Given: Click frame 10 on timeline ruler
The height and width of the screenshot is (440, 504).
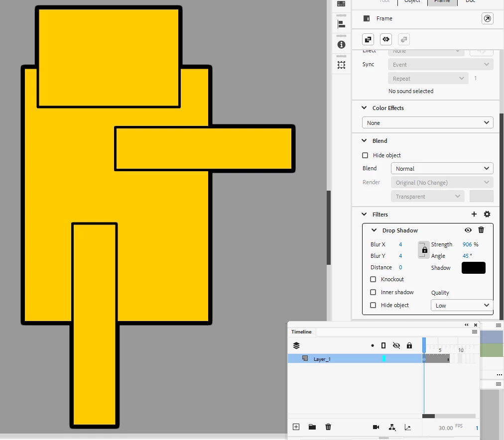Looking at the screenshot, I should pos(460,350).
